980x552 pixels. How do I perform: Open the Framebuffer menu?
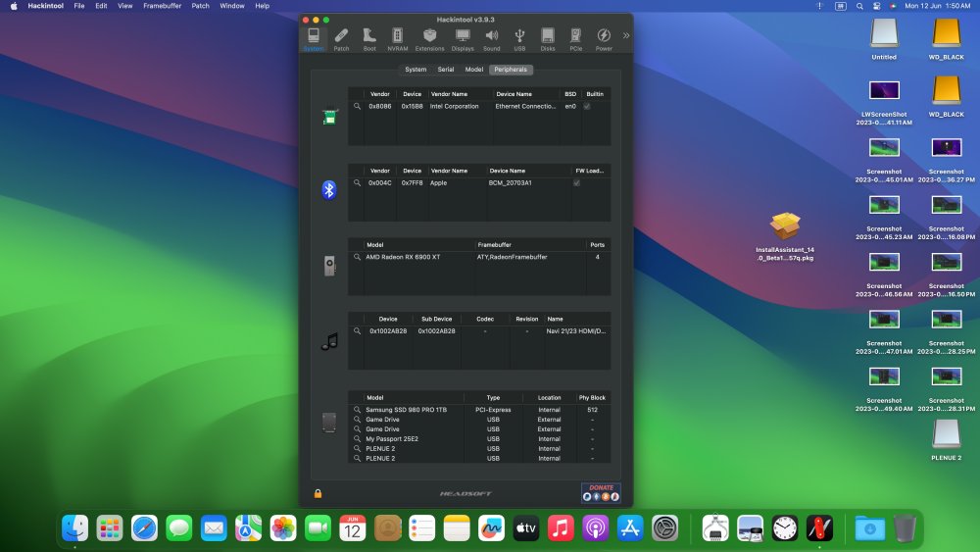[x=162, y=6]
